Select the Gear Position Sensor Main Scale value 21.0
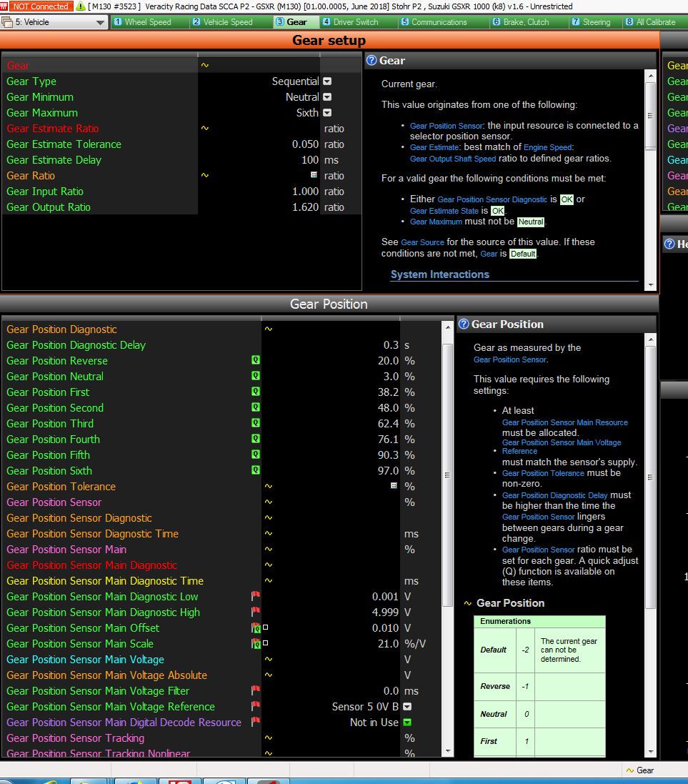This screenshot has width=688, height=784. [388, 643]
